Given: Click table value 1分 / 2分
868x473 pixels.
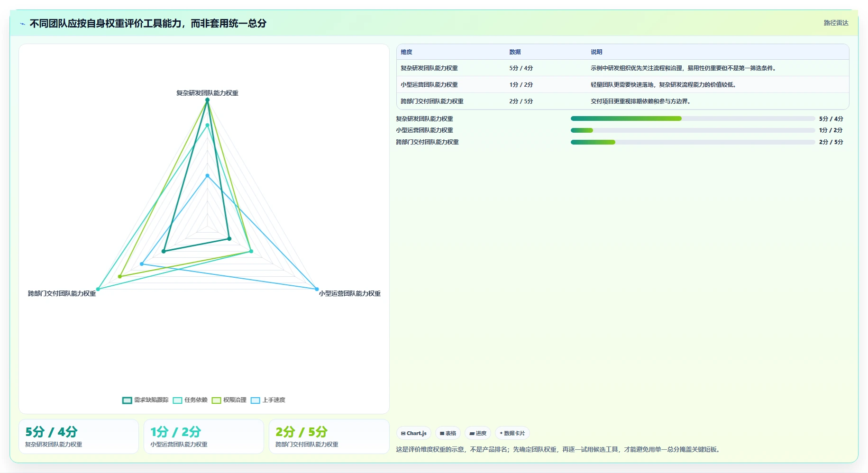Looking at the screenshot, I should click(521, 85).
